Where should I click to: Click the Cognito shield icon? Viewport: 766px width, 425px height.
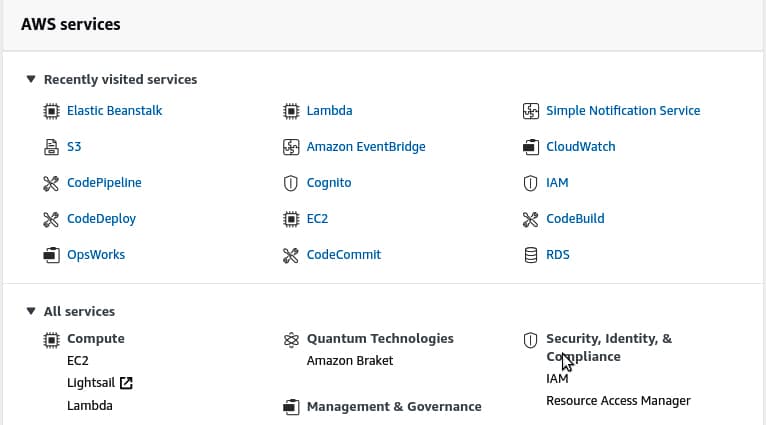pyautogui.click(x=291, y=183)
